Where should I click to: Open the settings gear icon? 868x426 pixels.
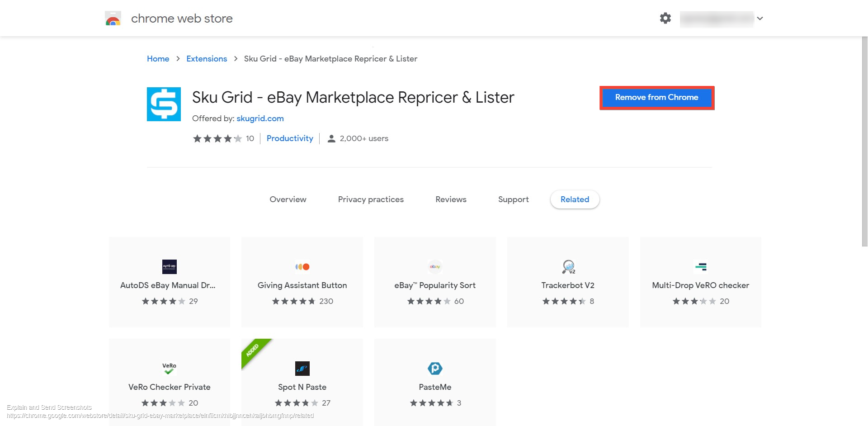(x=665, y=18)
